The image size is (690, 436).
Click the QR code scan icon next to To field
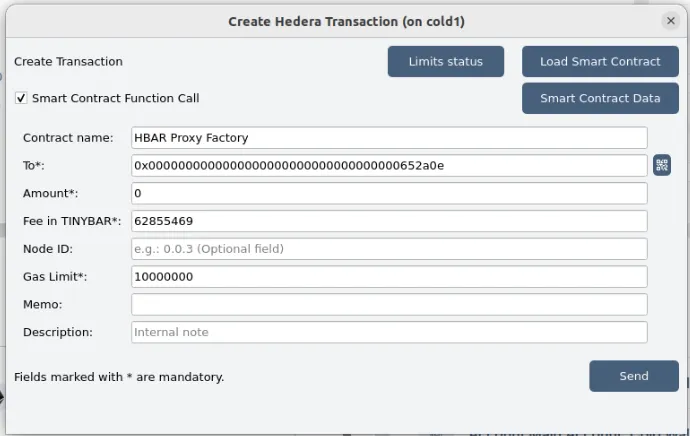tap(662, 165)
